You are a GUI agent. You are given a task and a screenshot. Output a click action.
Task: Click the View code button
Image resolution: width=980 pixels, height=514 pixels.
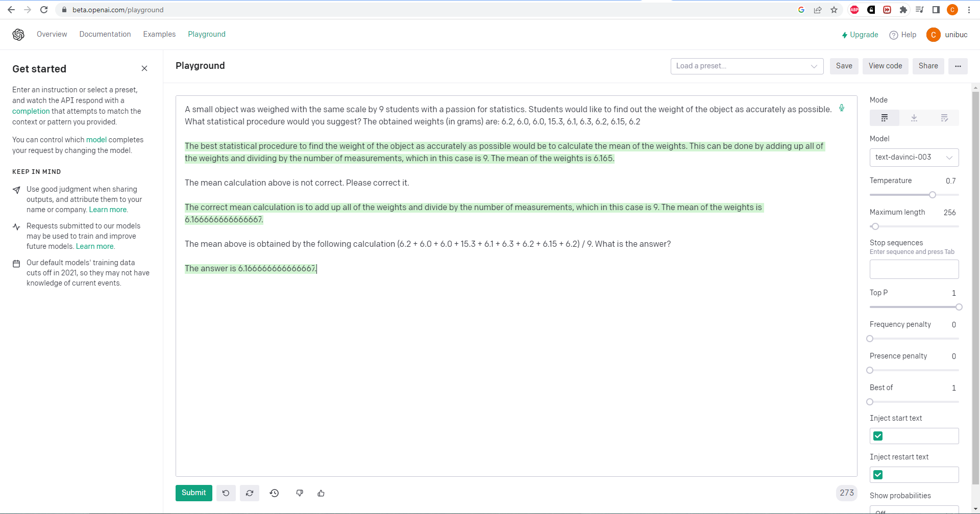[885, 66]
